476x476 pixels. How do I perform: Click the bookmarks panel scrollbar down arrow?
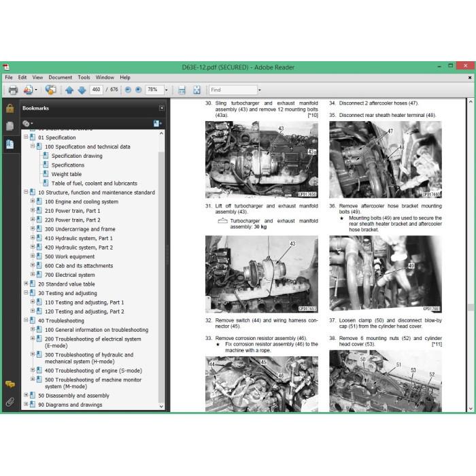[x=162, y=406]
